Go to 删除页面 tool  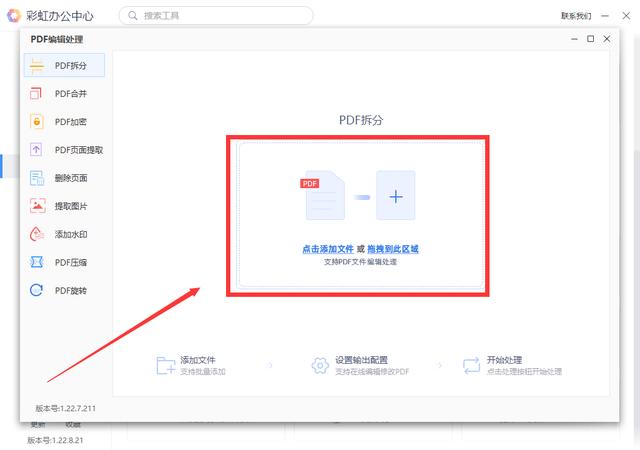tap(64, 178)
